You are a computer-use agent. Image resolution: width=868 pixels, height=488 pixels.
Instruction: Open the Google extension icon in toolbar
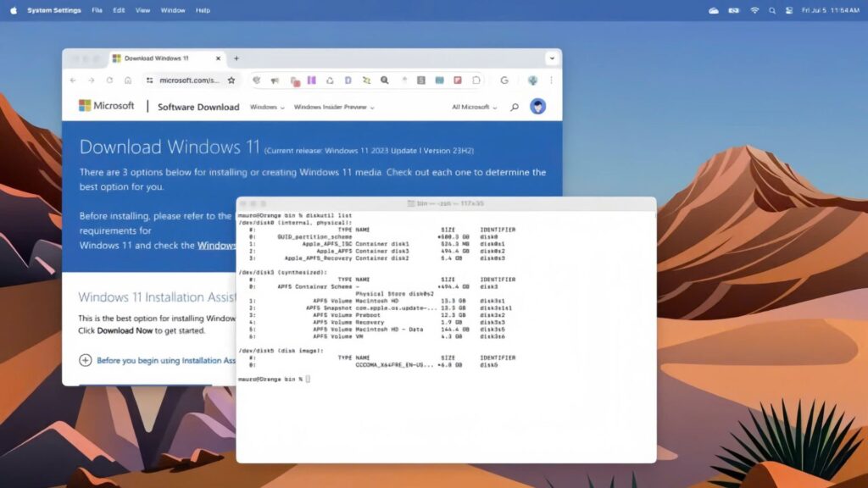(x=504, y=80)
